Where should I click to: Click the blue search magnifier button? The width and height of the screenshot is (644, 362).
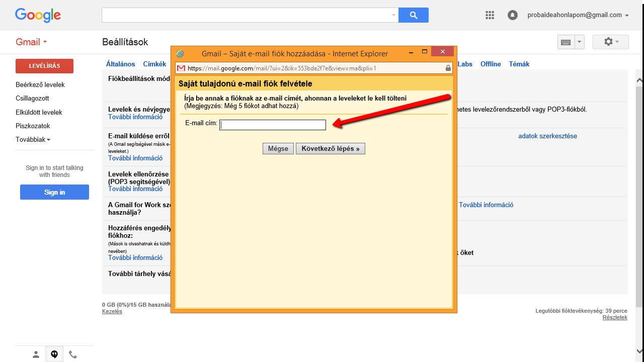(414, 15)
